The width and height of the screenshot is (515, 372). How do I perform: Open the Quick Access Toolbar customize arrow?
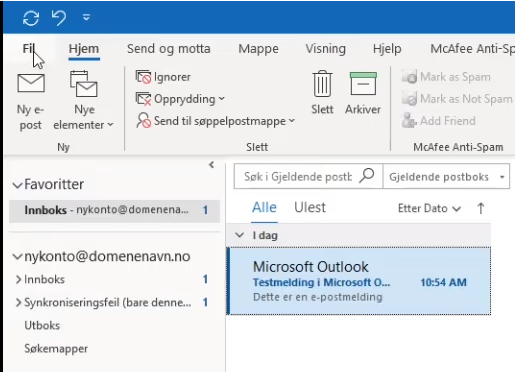(x=86, y=17)
